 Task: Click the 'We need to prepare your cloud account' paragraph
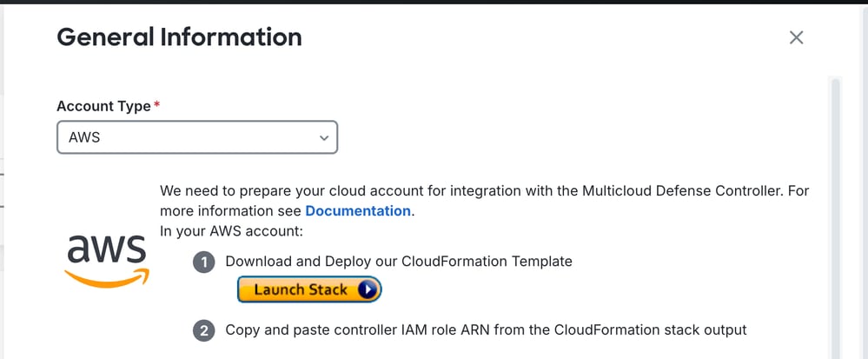(484, 201)
